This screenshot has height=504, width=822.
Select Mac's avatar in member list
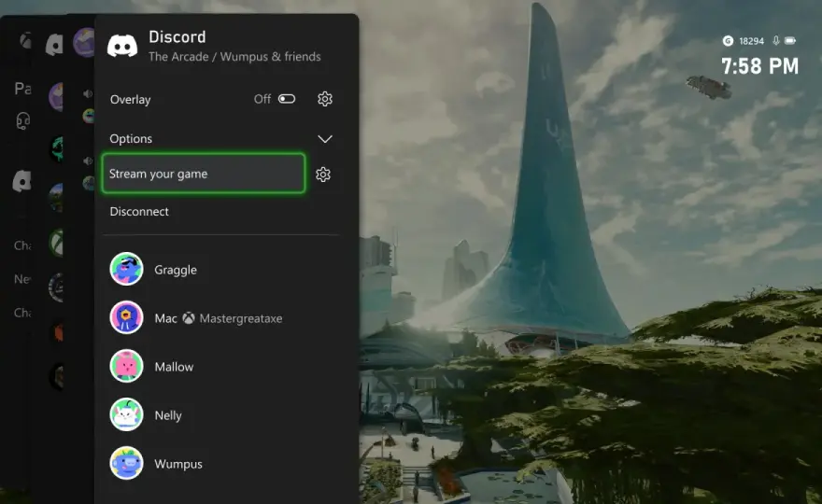point(126,317)
